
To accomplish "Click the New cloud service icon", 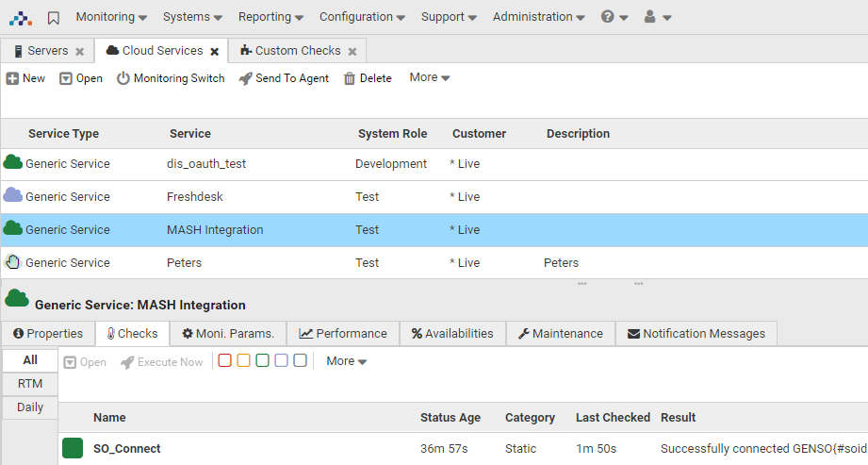I will [x=13, y=78].
